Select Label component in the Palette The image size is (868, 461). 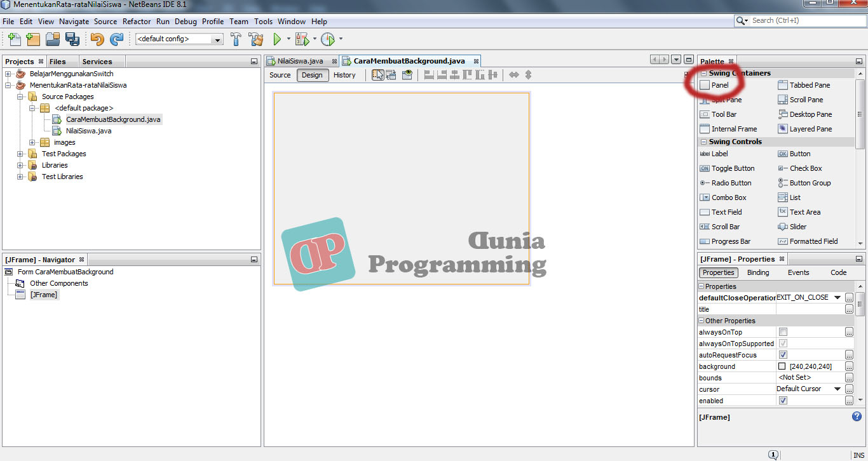coord(714,154)
